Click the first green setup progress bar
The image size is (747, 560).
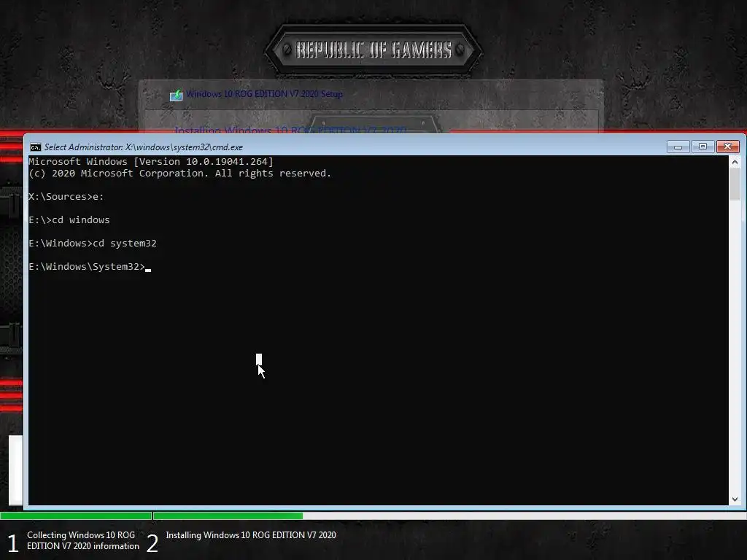click(x=76, y=516)
